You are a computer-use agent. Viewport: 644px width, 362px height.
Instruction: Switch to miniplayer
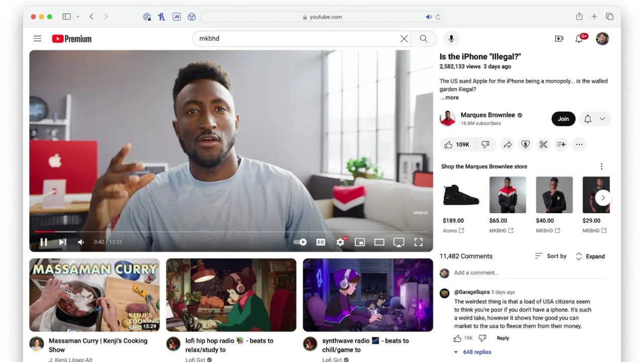(360, 242)
